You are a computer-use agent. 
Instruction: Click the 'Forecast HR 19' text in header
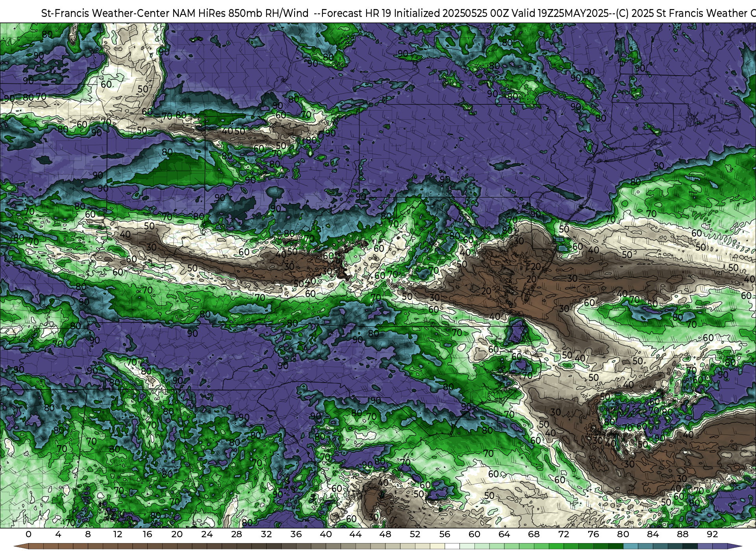356,13
